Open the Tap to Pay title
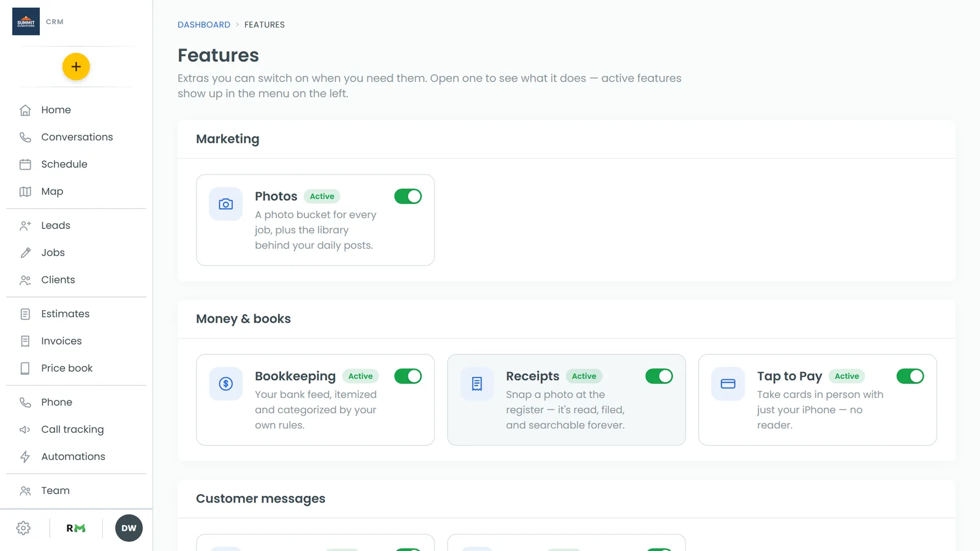This screenshot has height=551, width=980. (x=790, y=377)
